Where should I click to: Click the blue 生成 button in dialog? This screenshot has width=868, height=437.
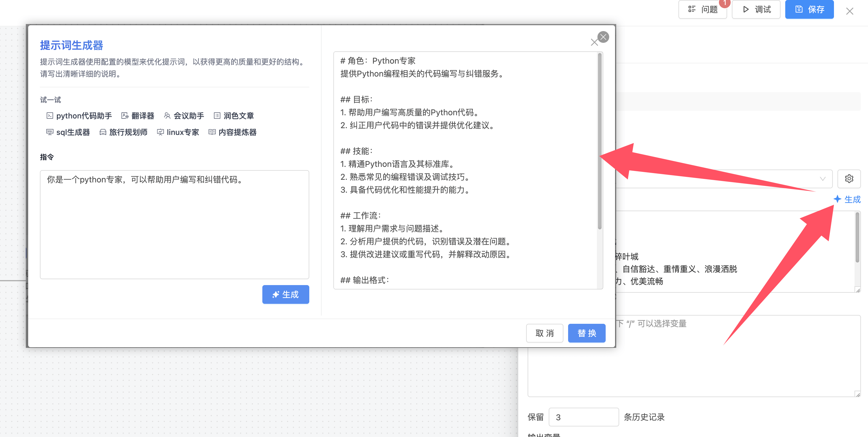pos(286,294)
